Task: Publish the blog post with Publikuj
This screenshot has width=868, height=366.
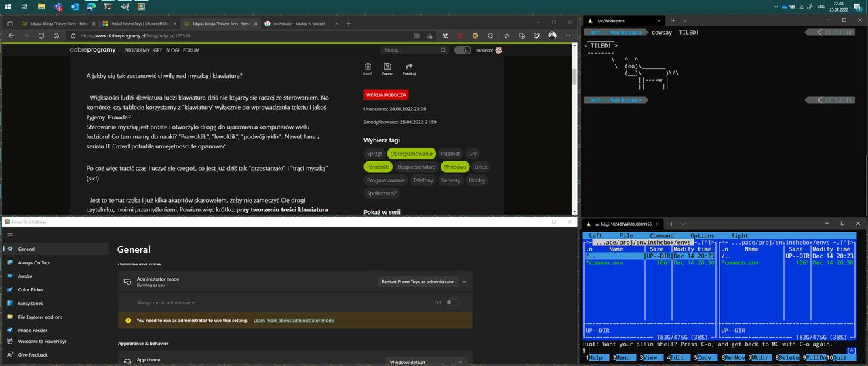Action: [x=409, y=69]
